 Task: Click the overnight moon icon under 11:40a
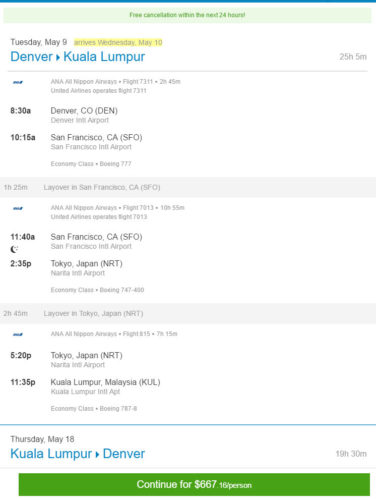14,249
